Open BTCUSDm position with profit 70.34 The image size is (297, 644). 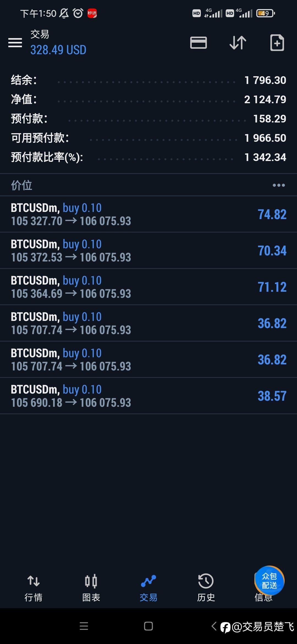coord(148,250)
